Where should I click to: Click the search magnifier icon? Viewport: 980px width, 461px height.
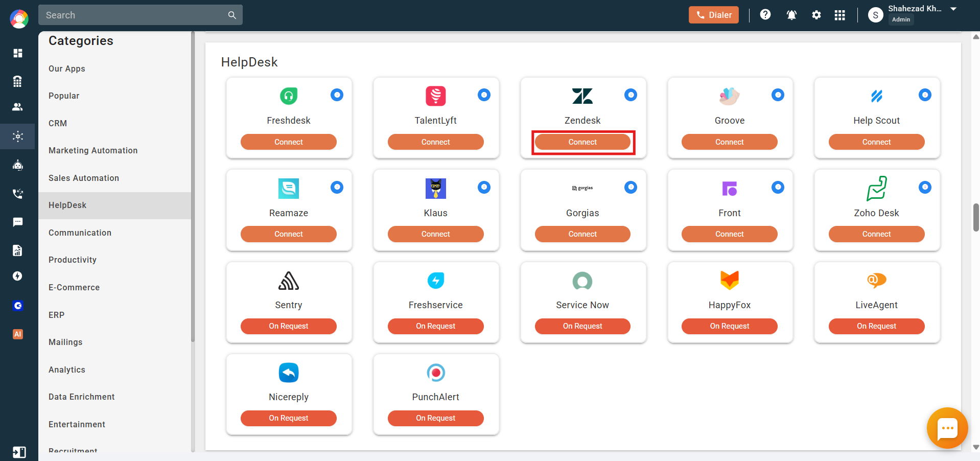[232, 15]
